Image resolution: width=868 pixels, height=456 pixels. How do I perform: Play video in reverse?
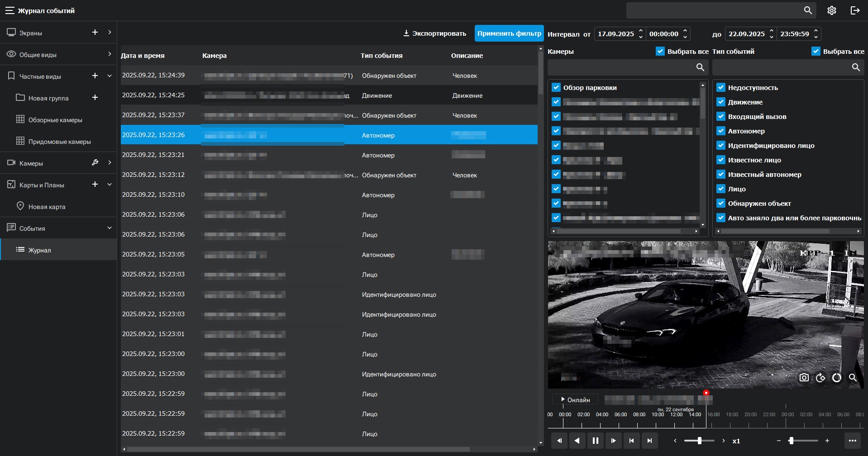pos(577,441)
